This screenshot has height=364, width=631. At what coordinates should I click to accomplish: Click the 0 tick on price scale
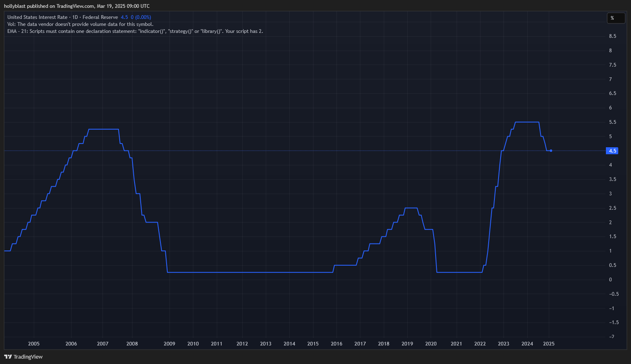point(610,280)
